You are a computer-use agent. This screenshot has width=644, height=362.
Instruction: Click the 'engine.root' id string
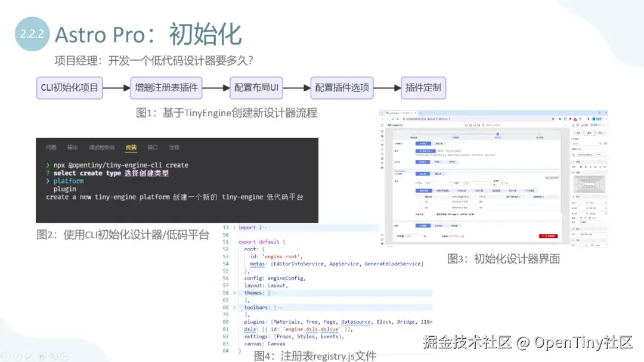pos(281,256)
